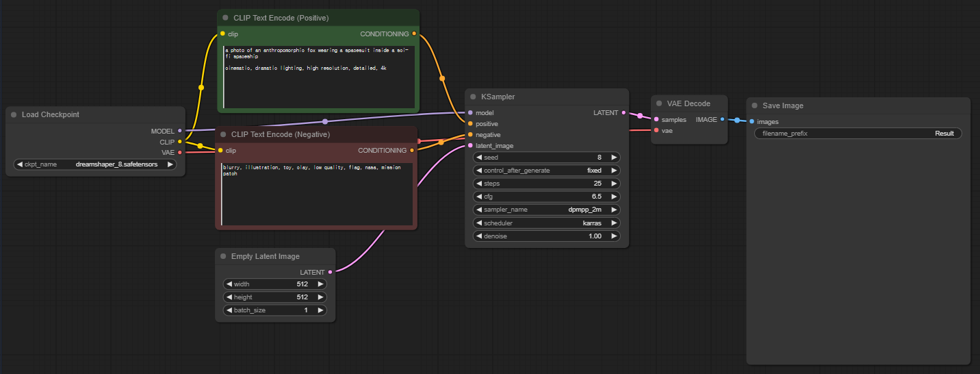
Task: Click the blue IMAGE link midpoint dot
Action: click(736, 121)
